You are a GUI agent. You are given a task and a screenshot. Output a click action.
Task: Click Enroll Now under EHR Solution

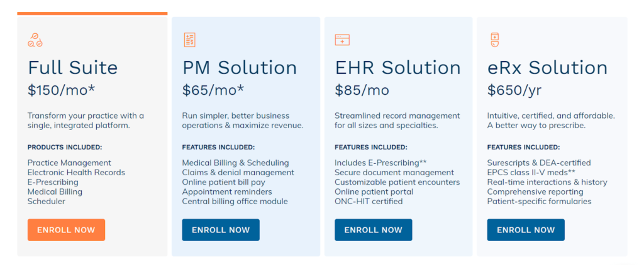point(374,230)
